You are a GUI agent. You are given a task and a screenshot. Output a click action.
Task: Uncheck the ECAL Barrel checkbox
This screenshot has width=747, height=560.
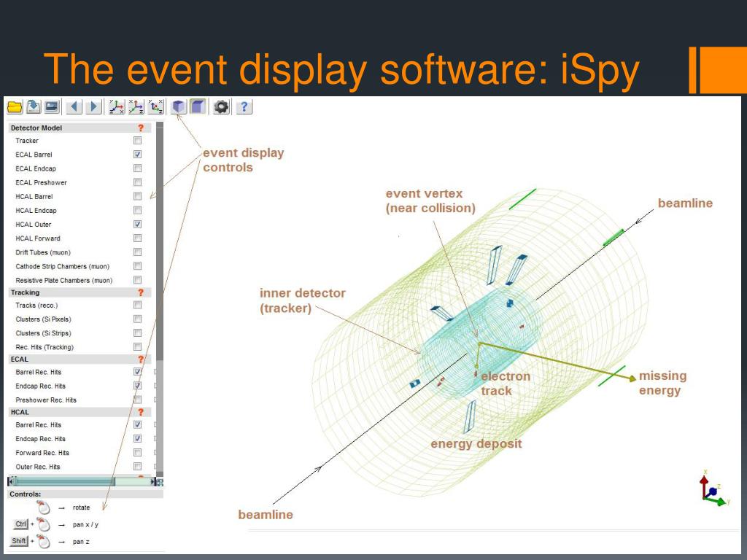point(137,155)
